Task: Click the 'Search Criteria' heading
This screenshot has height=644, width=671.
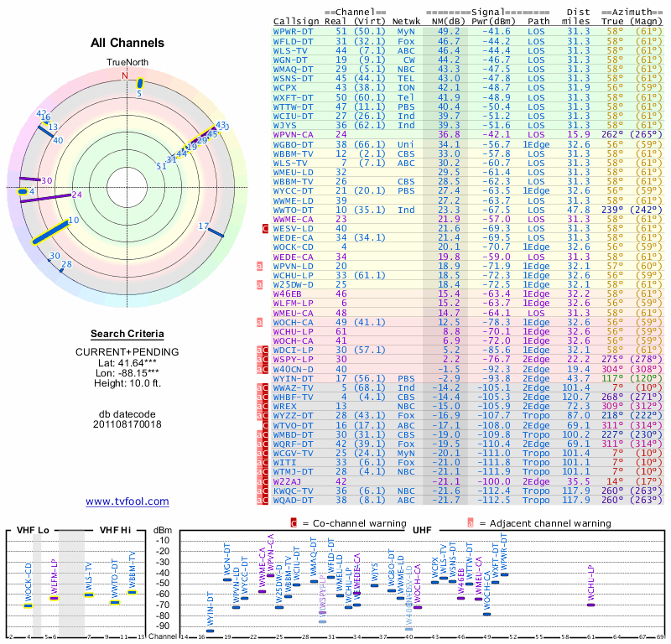Action: (x=127, y=334)
